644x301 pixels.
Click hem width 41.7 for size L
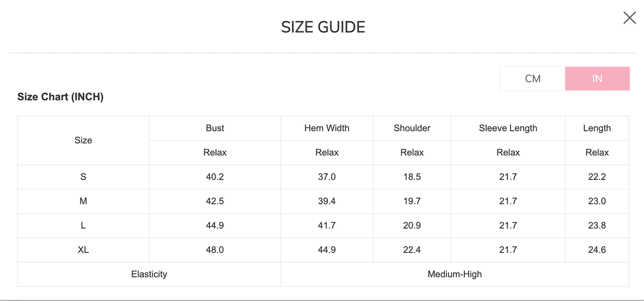coord(327,226)
